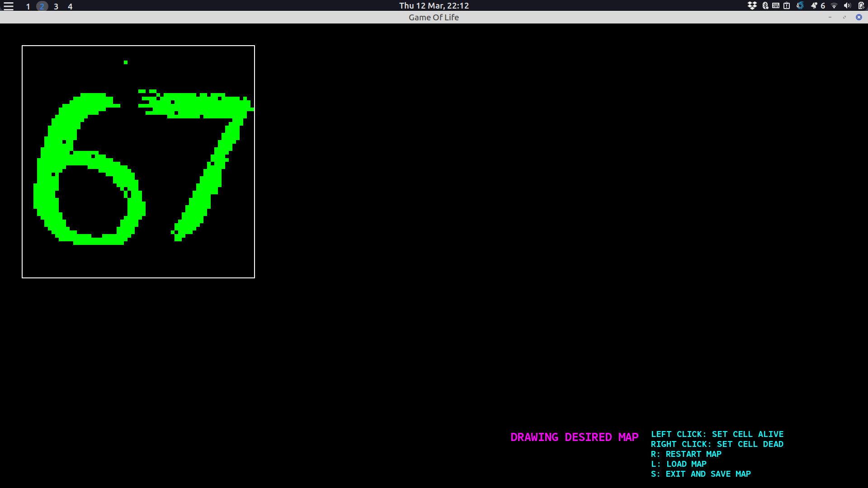This screenshot has height=488, width=868.
Task: Click the 'DRAWING DESIRED MAP' status text
Action: [x=575, y=437]
